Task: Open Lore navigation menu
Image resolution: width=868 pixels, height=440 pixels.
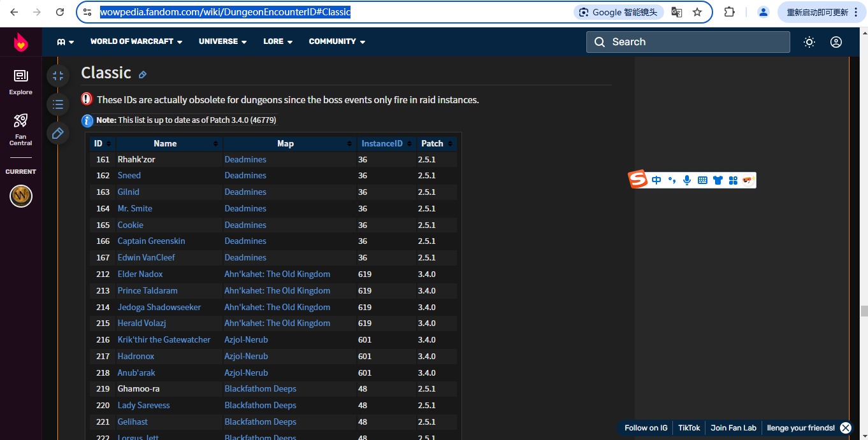Action: [278, 41]
